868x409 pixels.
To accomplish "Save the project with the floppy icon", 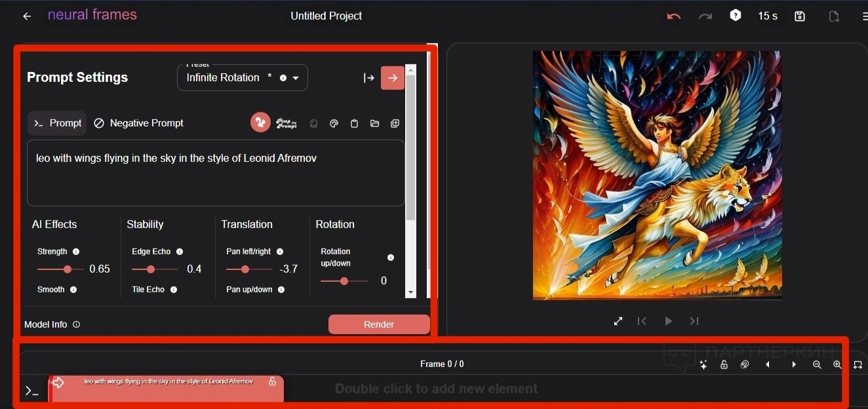I will pyautogui.click(x=800, y=16).
